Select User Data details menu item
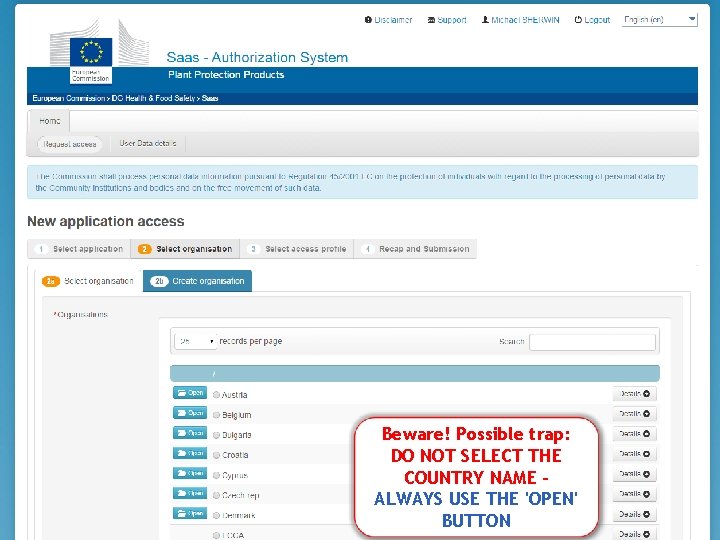This screenshot has height=540, width=720. tap(148, 143)
